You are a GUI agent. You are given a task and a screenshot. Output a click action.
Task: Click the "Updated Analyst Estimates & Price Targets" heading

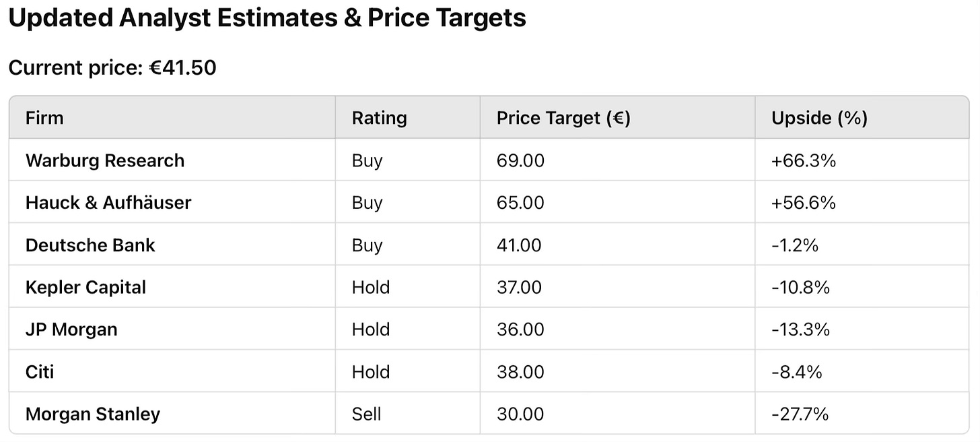(x=267, y=18)
